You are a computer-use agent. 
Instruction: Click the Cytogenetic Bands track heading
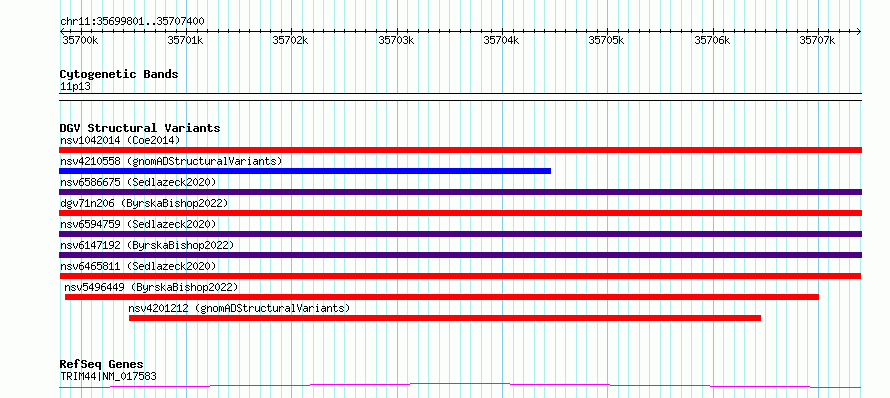pyautogui.click(x=119, y=74)
